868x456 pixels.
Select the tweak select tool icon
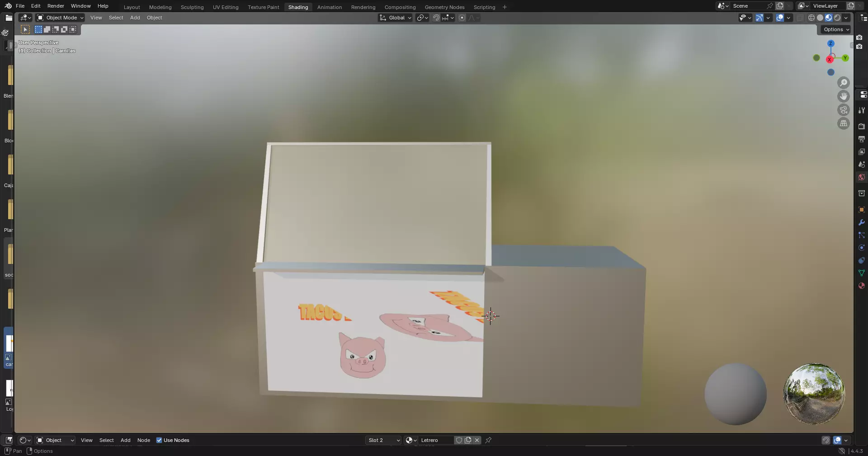pyautogui.click(x=25, y=29)
